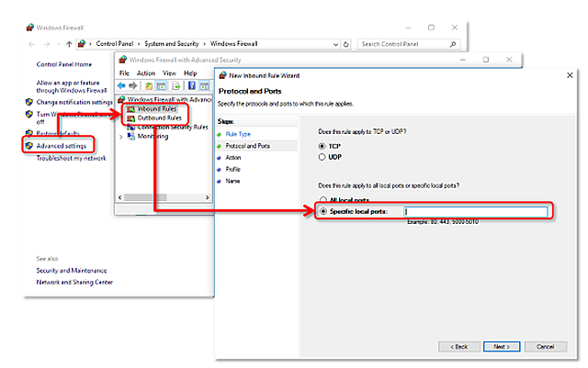This screenshot has width=588, height=368.
Task: Open the Action menu
Action: (x=146, y=72)
